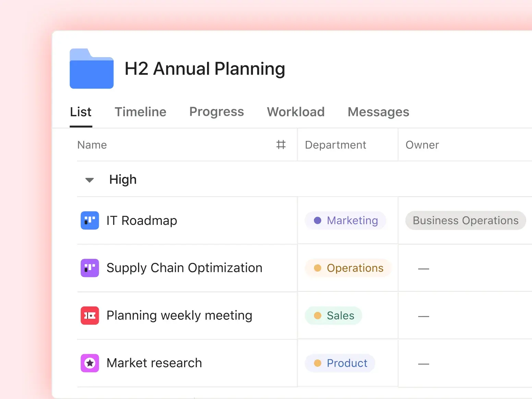Select the IT Roadmap board icon
Image resolution: width=532 pixels, height=399 pixels.
pos(89,220)
